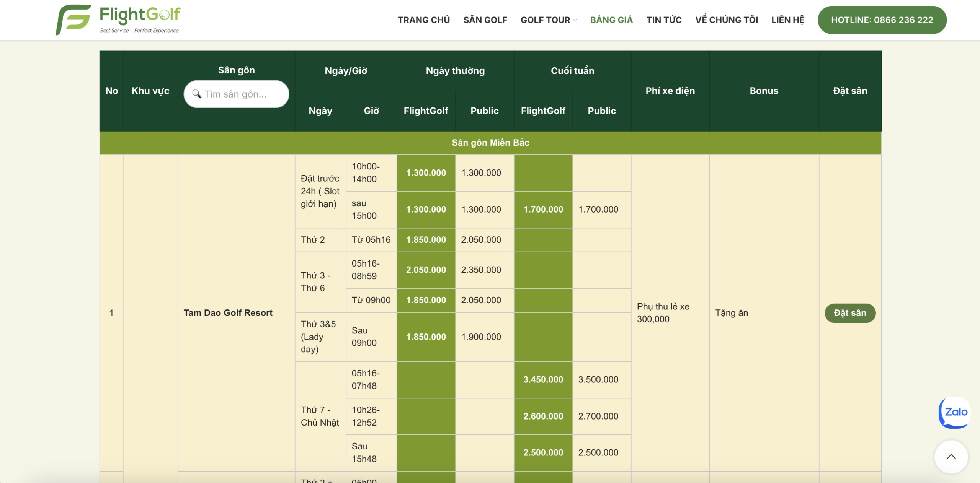Click the Ngày thường column header
This screenshot has width=980, height=483.
point(455,71)
